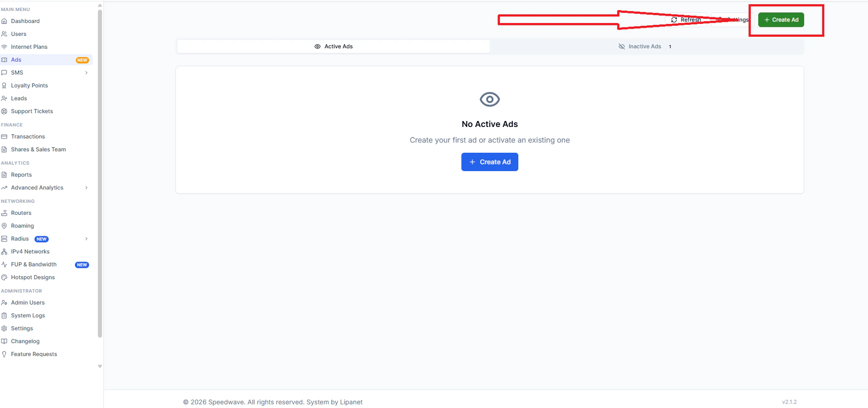Click the Leads user-plus icon
The image size is (868, 408).
4,98
